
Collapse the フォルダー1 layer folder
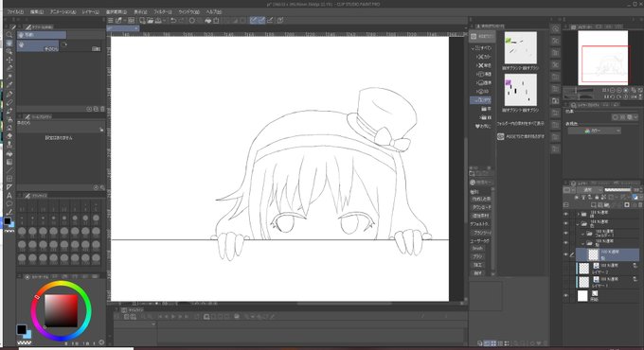(x=583, y=234)
